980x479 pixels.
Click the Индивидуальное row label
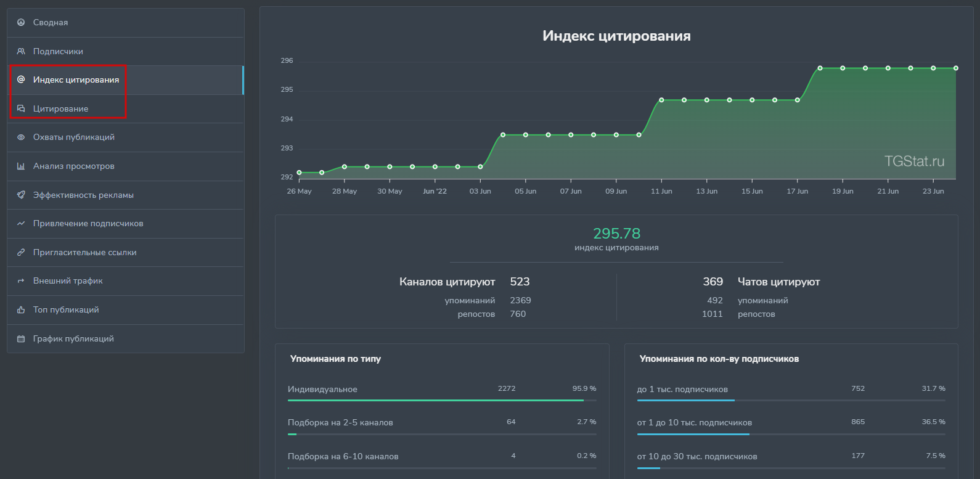click(x=322, y=389)
